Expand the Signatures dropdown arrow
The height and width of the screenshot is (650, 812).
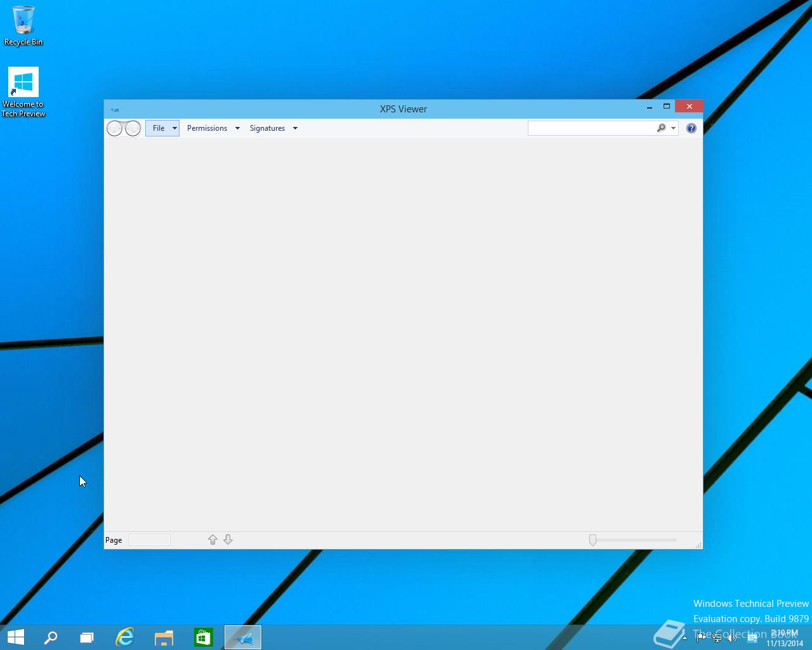295,128
